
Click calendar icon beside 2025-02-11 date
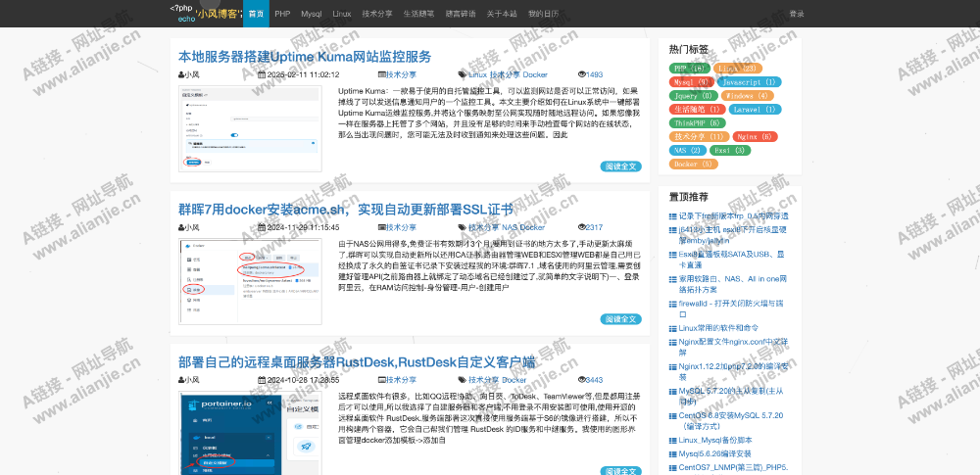pyautogui.click(x=262, y=75)
